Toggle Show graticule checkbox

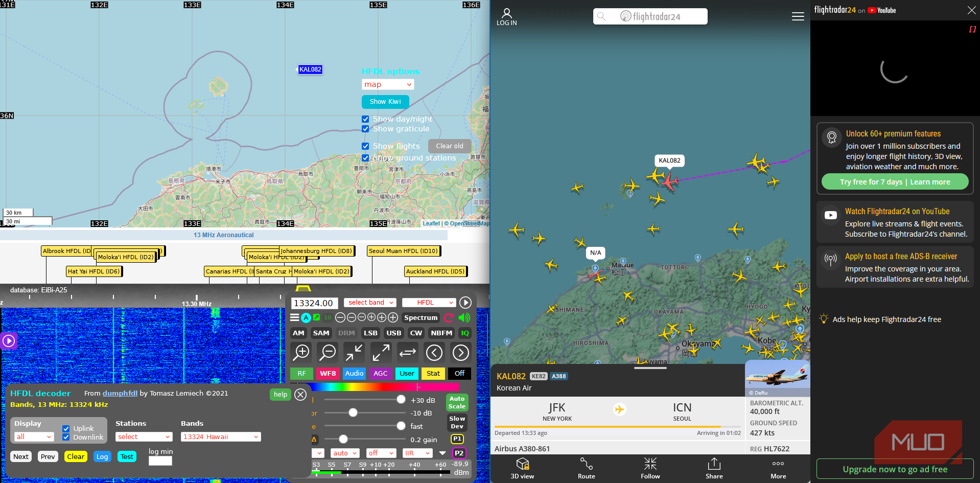click(365, 129)
